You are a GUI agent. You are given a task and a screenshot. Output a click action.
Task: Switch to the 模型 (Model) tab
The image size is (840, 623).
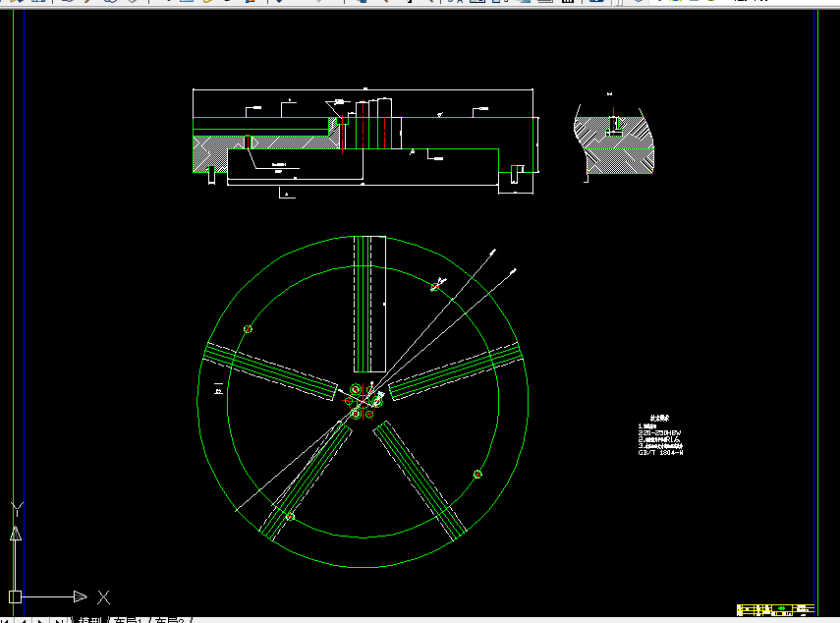pos(89,620)
